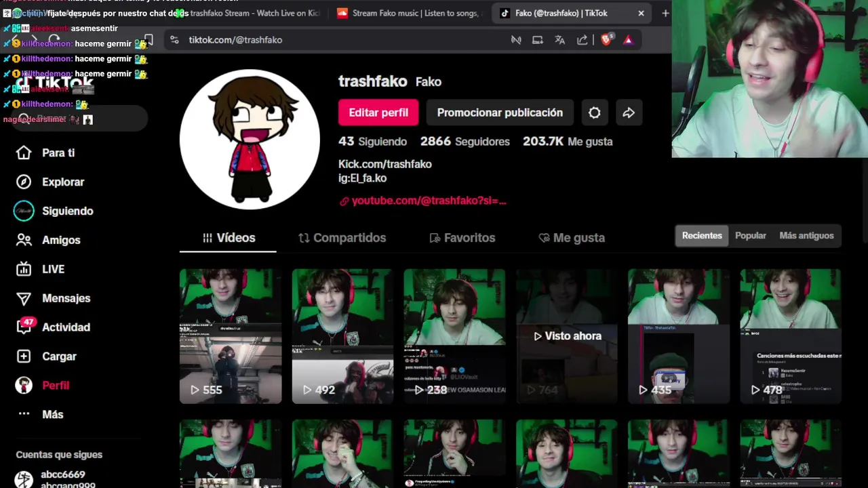Open the video with 555 views
The height and width of the screenshot is (488, 868).
point(231,336)
